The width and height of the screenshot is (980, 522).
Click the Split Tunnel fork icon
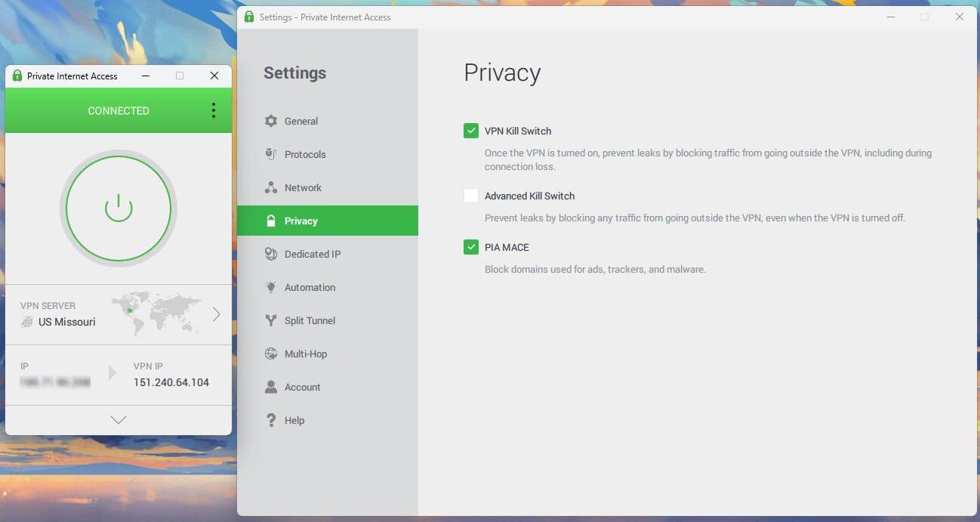tap(271, 320)
